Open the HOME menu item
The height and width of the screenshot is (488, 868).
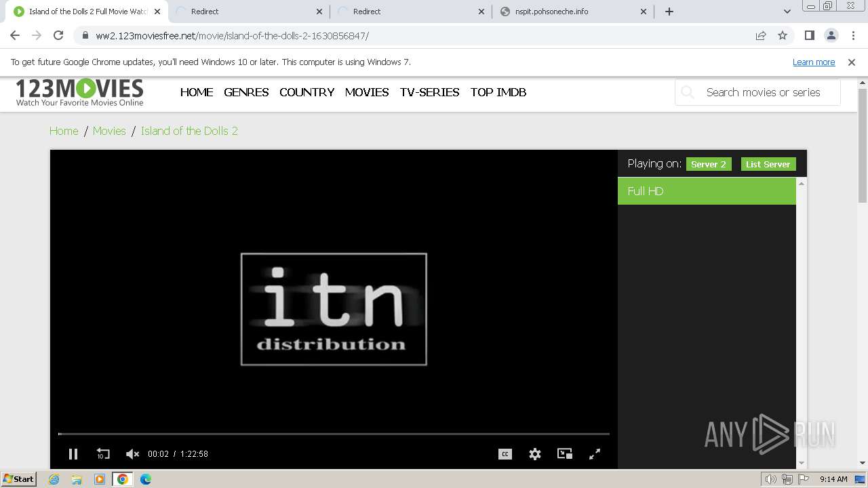click(197, 92)
